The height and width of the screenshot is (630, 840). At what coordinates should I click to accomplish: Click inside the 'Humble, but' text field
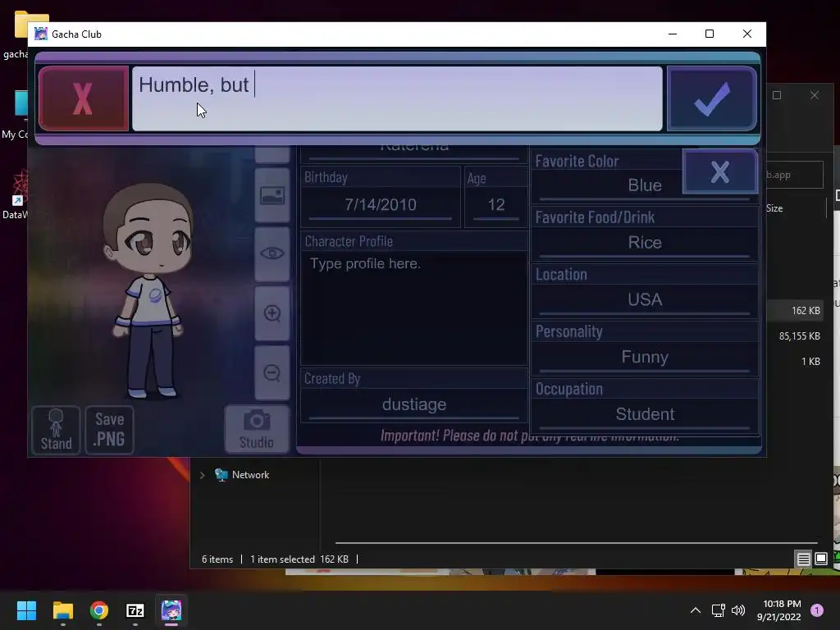397,98
